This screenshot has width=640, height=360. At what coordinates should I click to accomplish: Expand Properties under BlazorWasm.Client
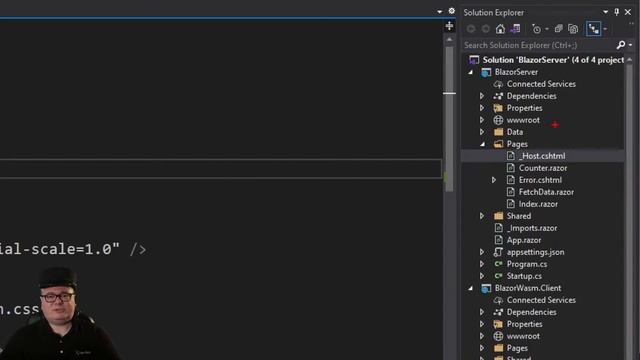(482, 324)
